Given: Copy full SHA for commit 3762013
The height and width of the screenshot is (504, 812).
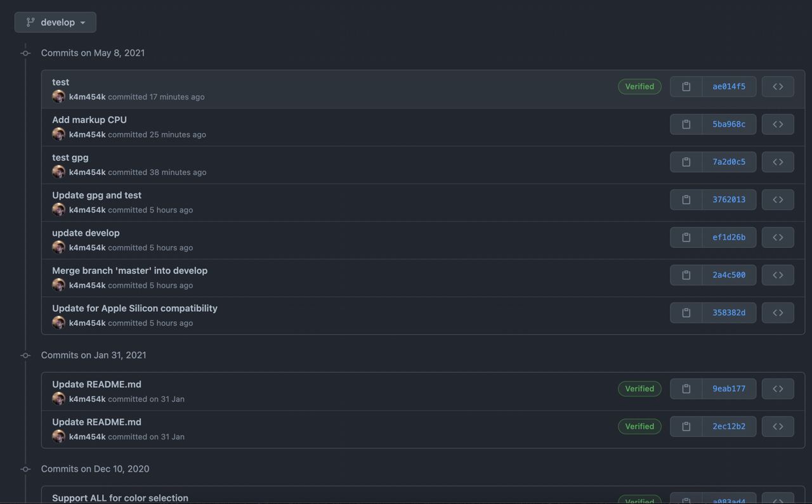Looking at the screenshot, I should click(x=686, y=200).
